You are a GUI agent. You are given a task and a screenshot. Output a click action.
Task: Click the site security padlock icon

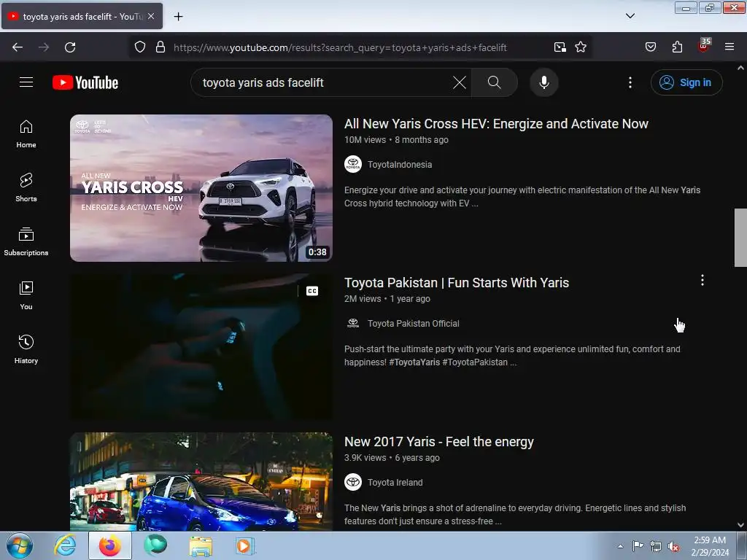click(x=160, y=47)
